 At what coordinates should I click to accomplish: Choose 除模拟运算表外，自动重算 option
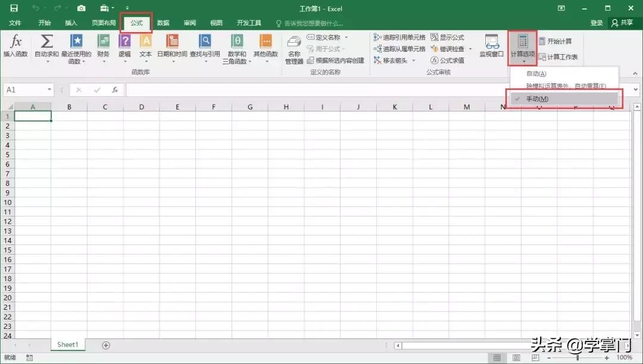coord(566,86)
